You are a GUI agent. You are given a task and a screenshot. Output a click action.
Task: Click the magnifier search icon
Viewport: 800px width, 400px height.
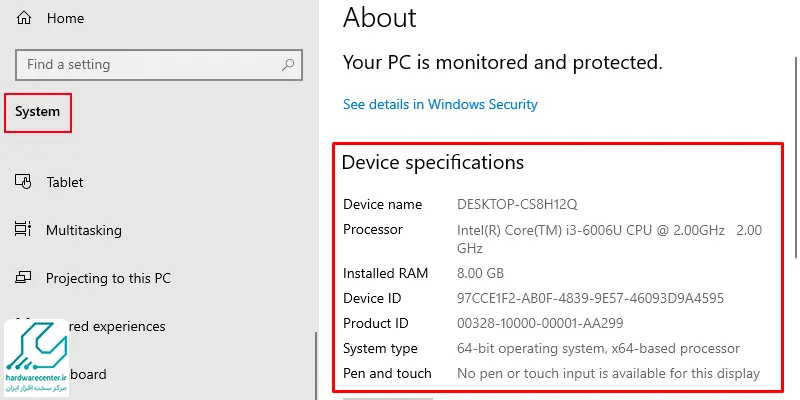(288, 65)
